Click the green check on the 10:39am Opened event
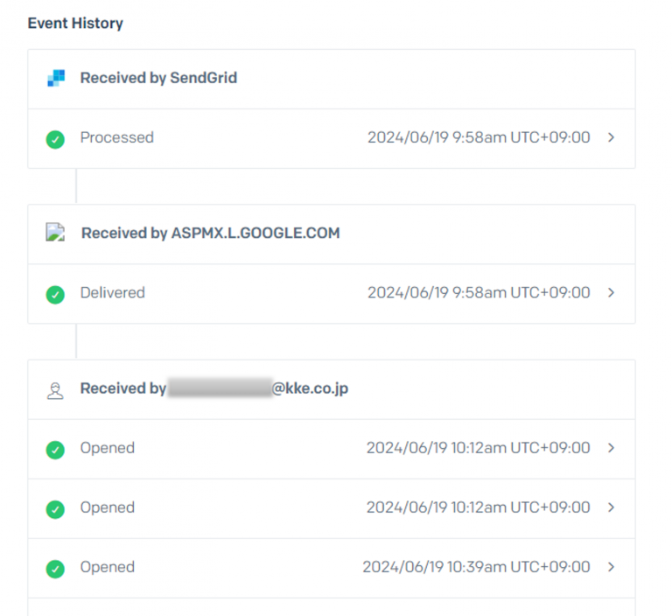Viewport: 672px width, 616px height. (x=55, y=569)
